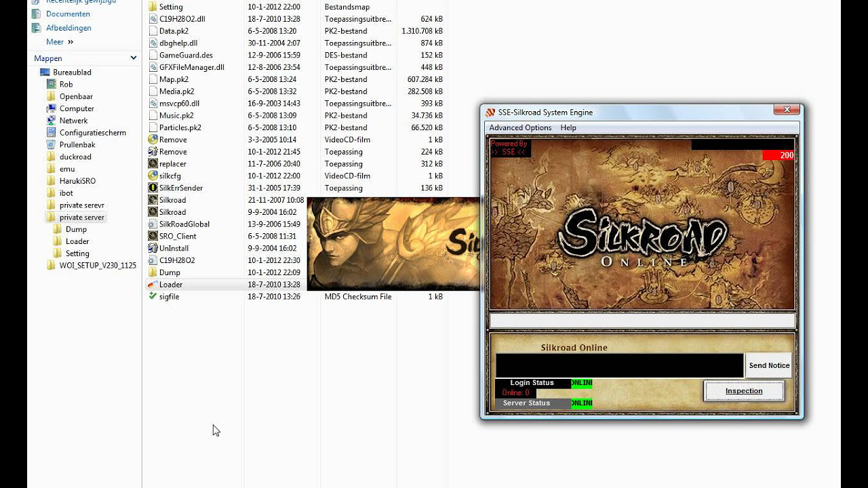This screenshot has height=488, width=868.
Task: Select WOI_SETUP_V230_1125 folder in tree
Action: point(98,266)
